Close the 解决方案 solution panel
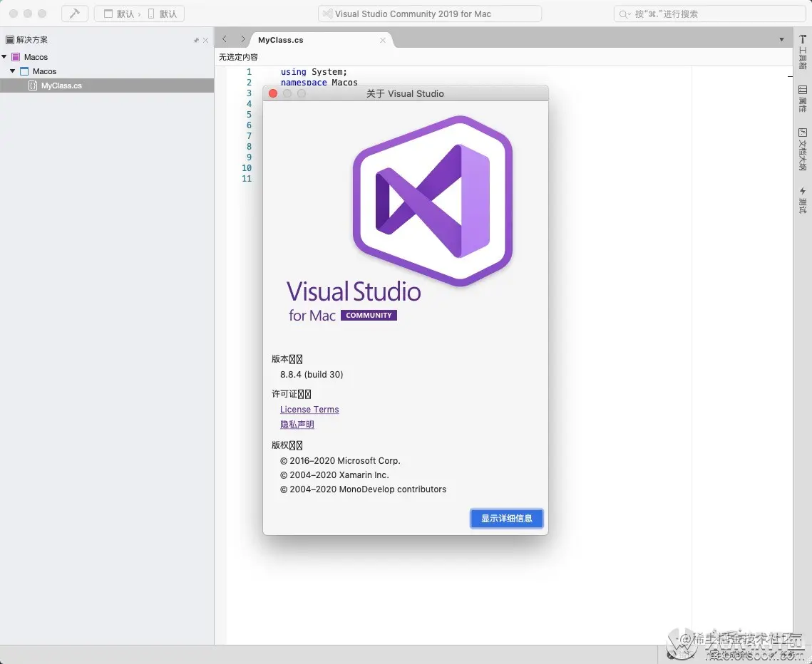The height and width of the screenshot is (664, 812). pyautogui.click(x=205, y=40)
